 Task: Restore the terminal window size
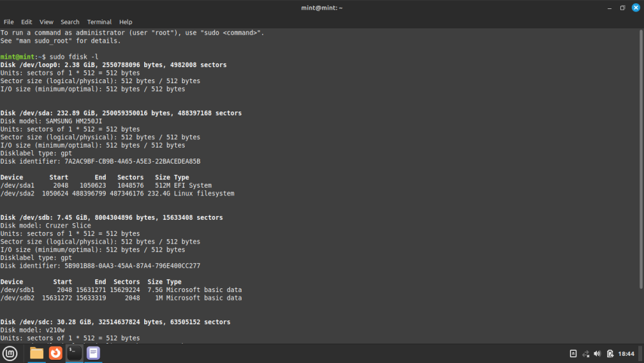(x=623, y=8)
